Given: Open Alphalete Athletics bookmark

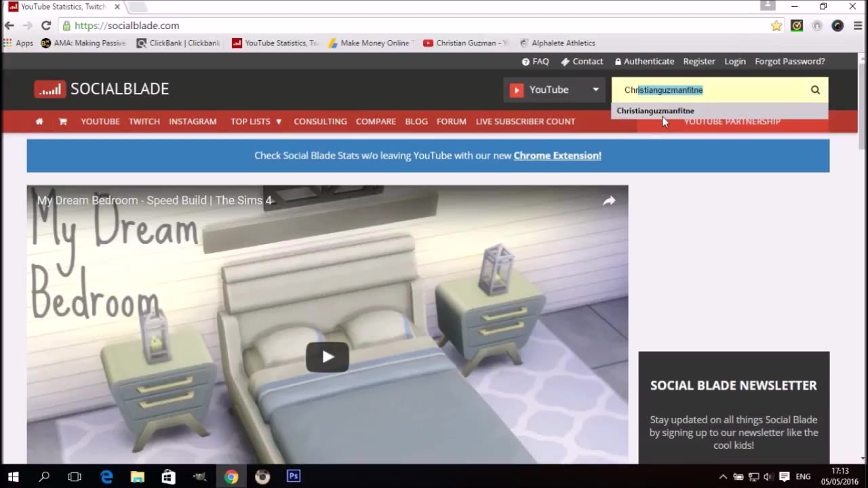Looking at the screenshot, I should 557,43.
